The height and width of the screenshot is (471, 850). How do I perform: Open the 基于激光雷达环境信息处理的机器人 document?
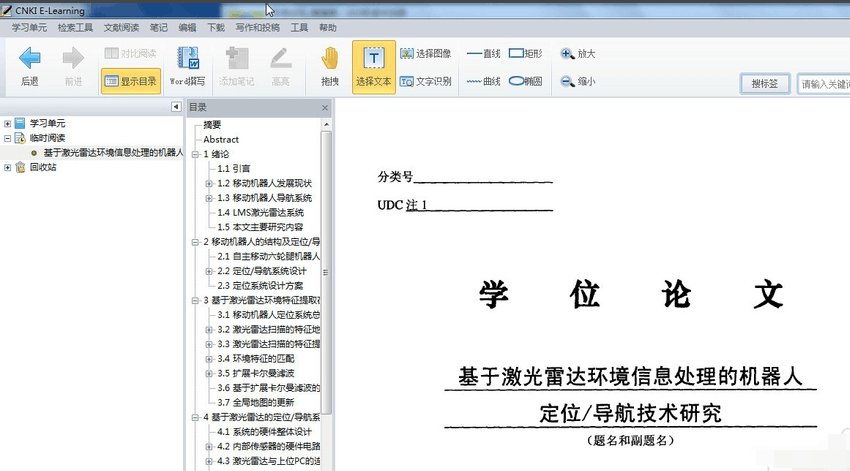point(113,153)
